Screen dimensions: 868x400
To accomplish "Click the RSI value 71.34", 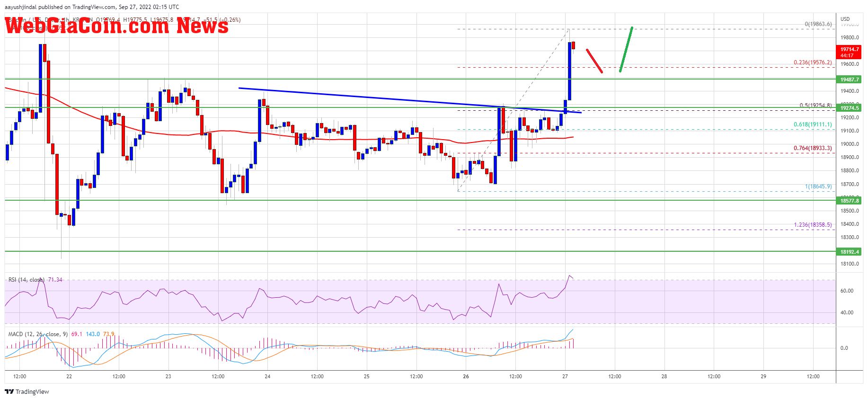I will [x=55, y=280].
